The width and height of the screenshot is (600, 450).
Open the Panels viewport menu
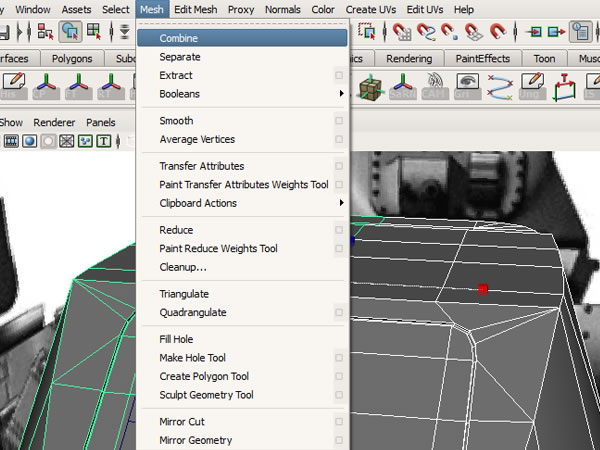[x=100, y=122]
